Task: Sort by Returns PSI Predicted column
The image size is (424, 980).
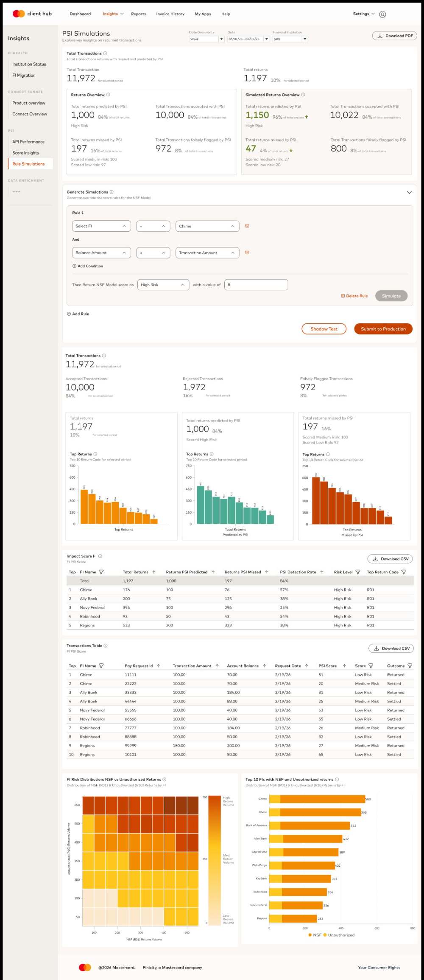Action: (213, 572)
